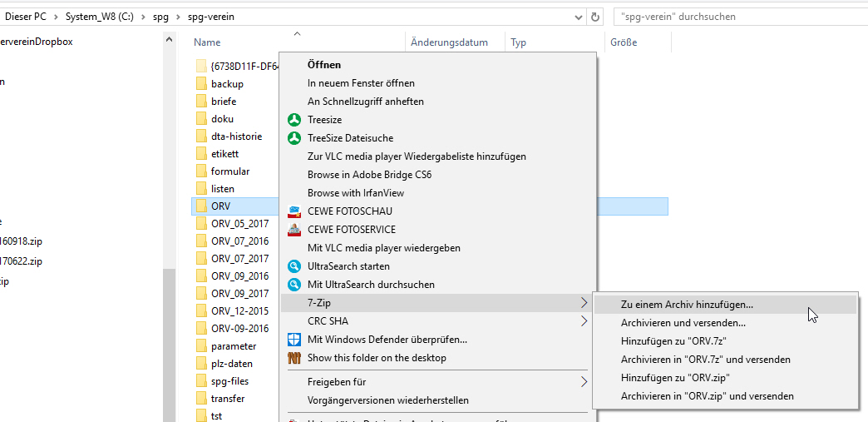868x422 pixels.
Task: Click the TreeSize Dateisuche icon
Action: tap(293, 138)
